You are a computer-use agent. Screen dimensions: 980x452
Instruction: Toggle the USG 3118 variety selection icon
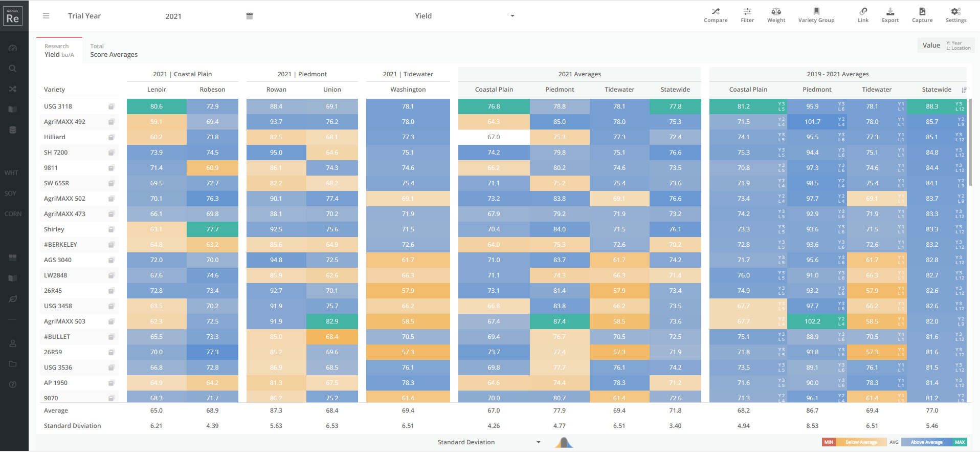111,106
